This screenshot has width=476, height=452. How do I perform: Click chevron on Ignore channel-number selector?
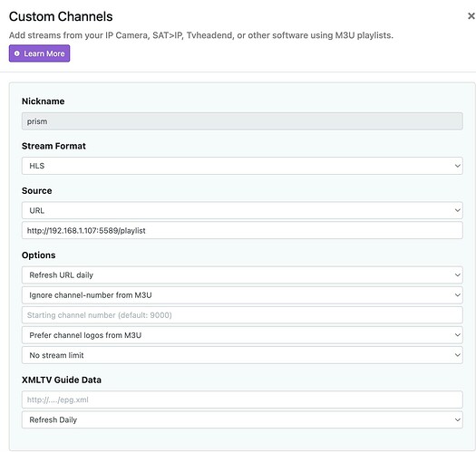coord(457,295)
